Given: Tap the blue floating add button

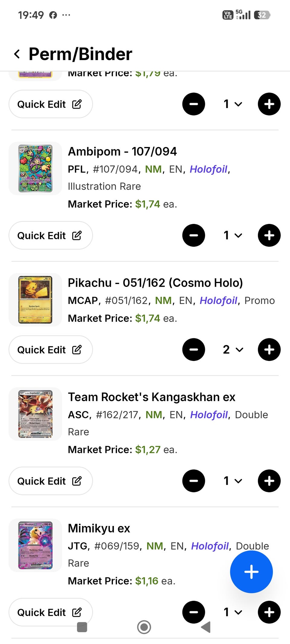Looking at the screenshot, I should (251, 572).
